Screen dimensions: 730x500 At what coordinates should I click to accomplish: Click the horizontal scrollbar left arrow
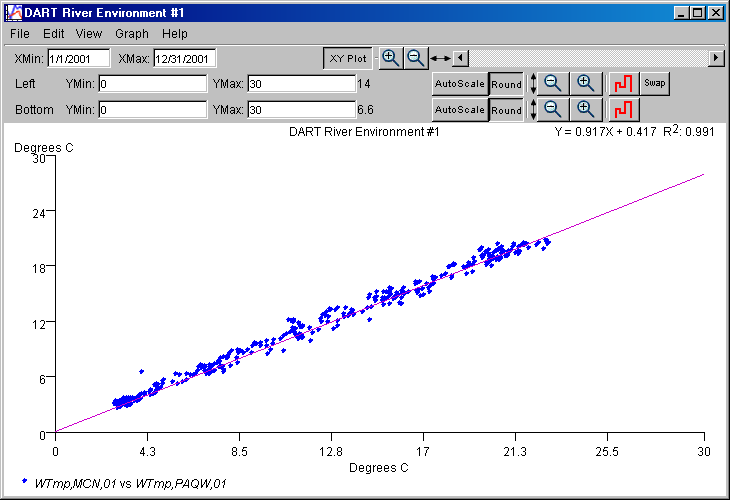[x=460, y=58]
